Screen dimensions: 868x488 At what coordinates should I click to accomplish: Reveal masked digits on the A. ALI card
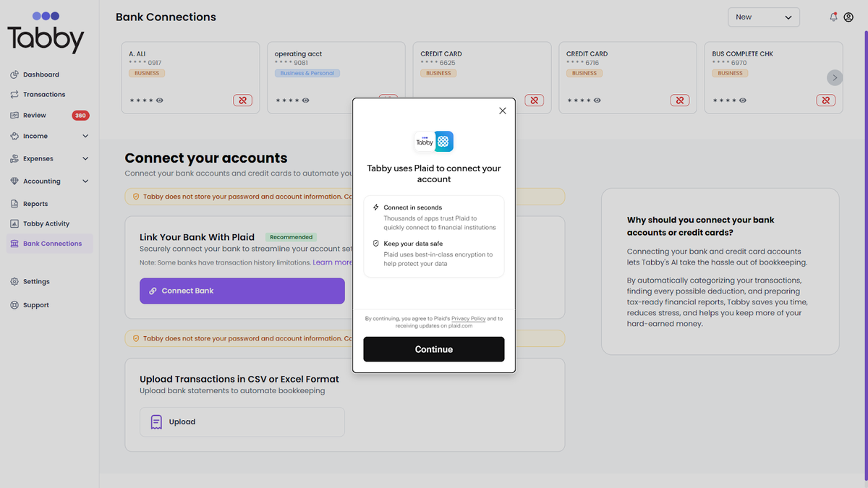(160, 100)
